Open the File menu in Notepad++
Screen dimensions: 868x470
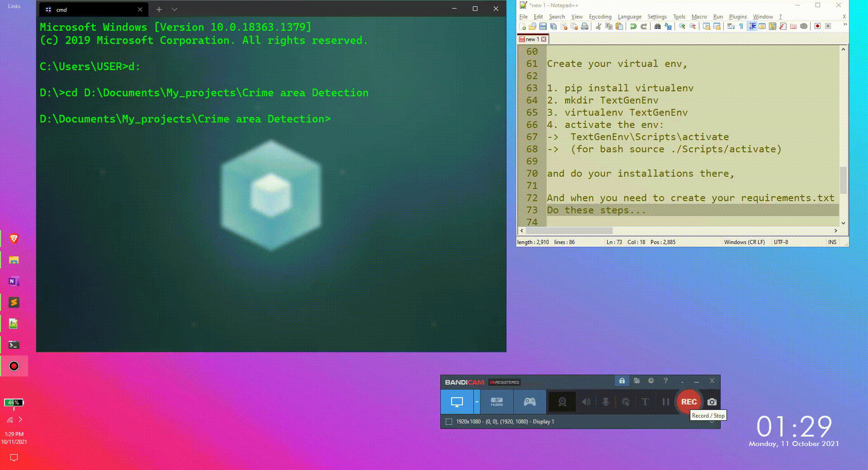(524, 17)
